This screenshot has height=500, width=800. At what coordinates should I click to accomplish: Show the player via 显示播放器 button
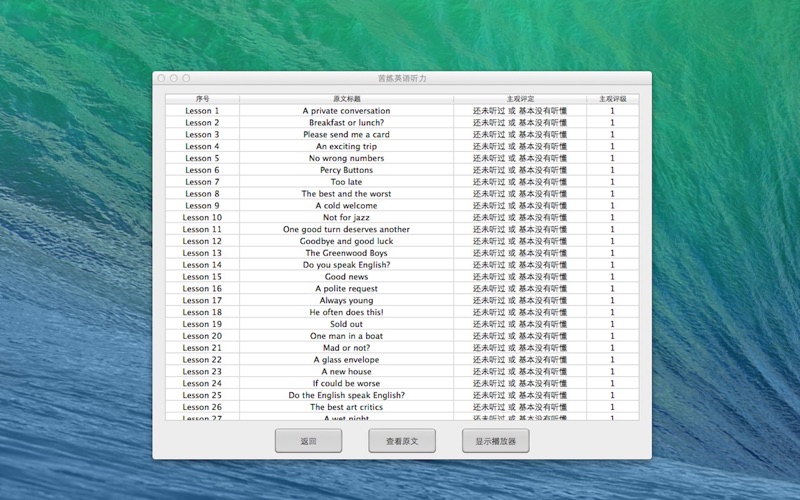[495, 441]
